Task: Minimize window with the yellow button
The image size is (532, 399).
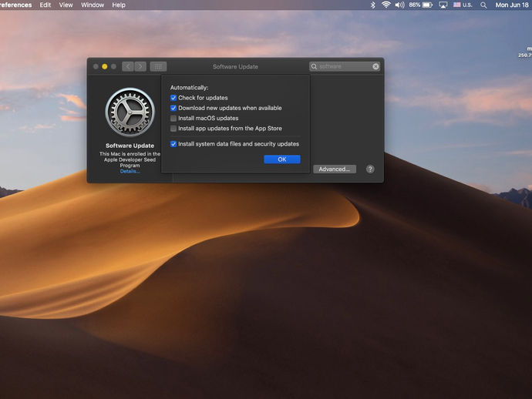Action: (105, 66)
